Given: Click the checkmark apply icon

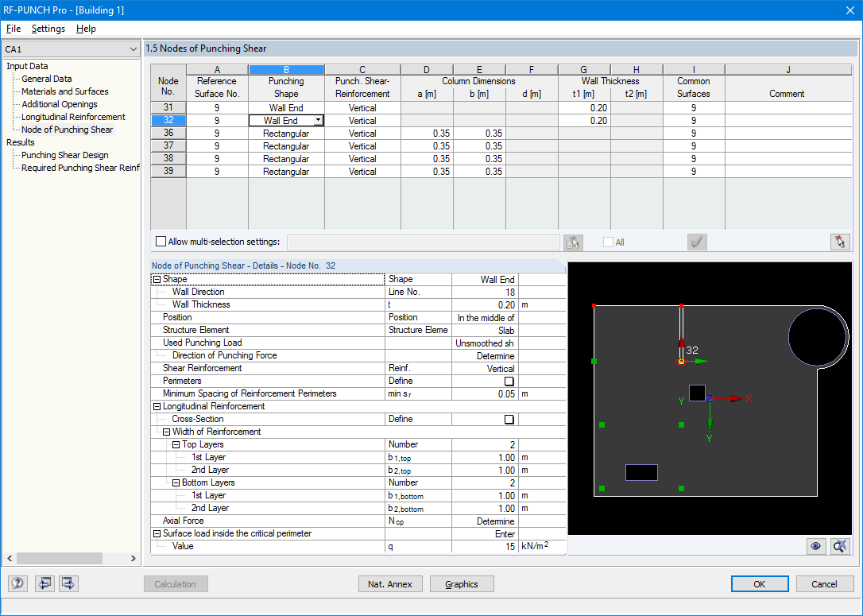Looking at the screenshot, I should tap(697, 242).
